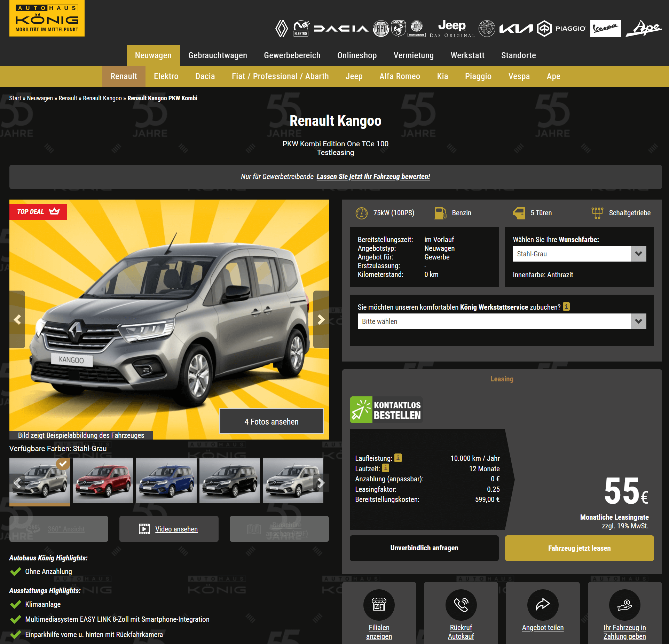This screenshot has height=644, width=669.
Task: Open the Alfa Romeo brand logo
Action: [x=487, y=29]
